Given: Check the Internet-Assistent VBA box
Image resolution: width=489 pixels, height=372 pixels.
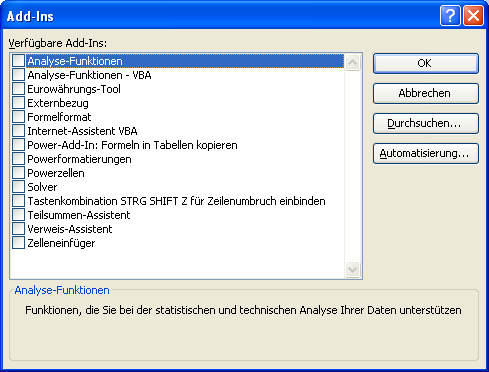Looking at the screenshot, I should (18, 131).
